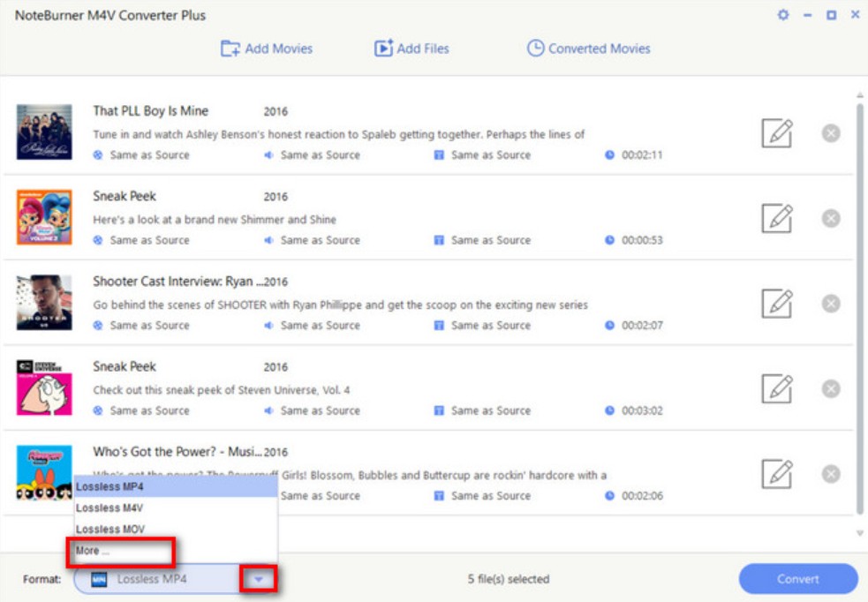Open subtitle Same as Source for Shooter Interview

pyautogui.click(x=490, y=326)
